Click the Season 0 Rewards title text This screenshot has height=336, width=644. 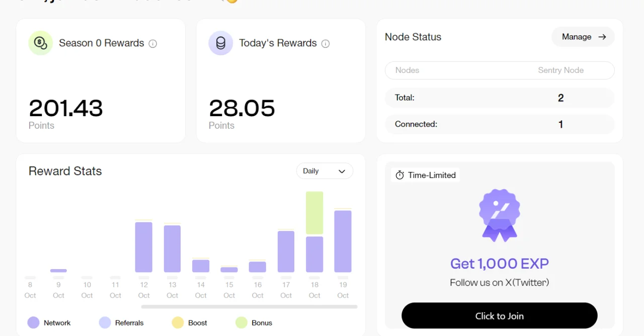(102, 43)
